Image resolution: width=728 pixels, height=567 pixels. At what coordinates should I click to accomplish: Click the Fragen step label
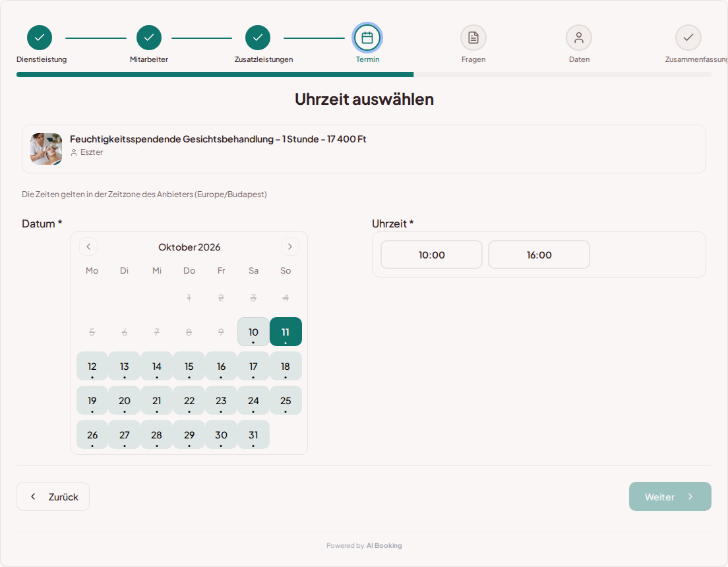[473, 59]
